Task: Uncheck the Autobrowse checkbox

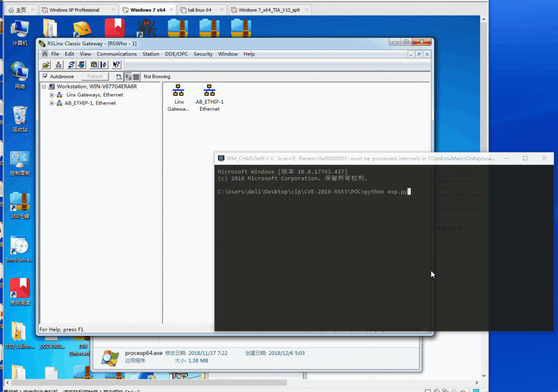Action: coord(45,77)
